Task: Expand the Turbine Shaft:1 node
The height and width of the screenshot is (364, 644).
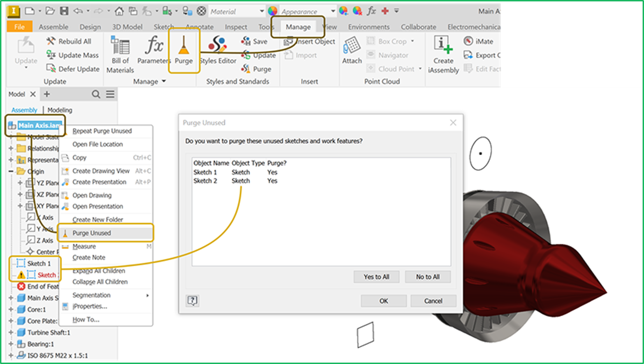Action: click(x=11, y=332)
